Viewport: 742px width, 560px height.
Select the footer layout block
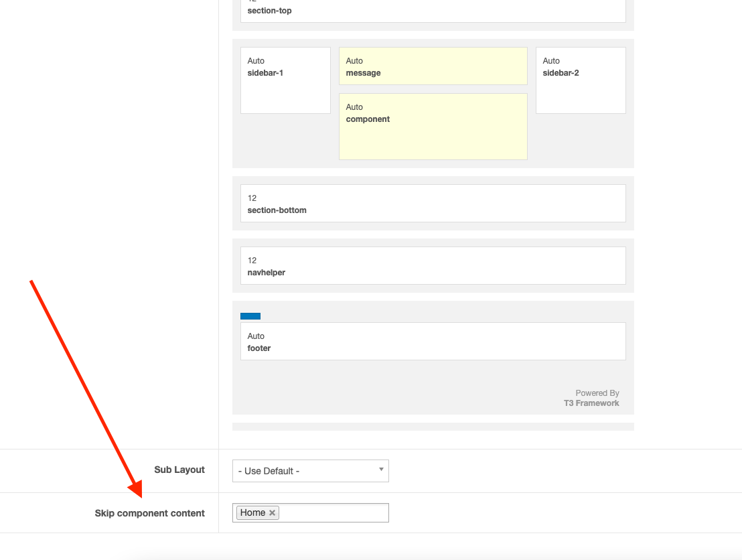click(433, 342)
